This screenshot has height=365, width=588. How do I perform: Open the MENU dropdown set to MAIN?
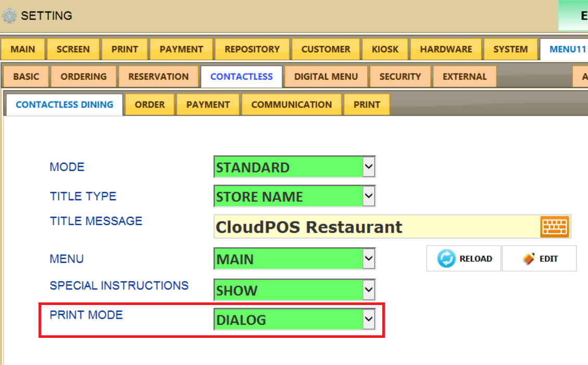(294, 258)
